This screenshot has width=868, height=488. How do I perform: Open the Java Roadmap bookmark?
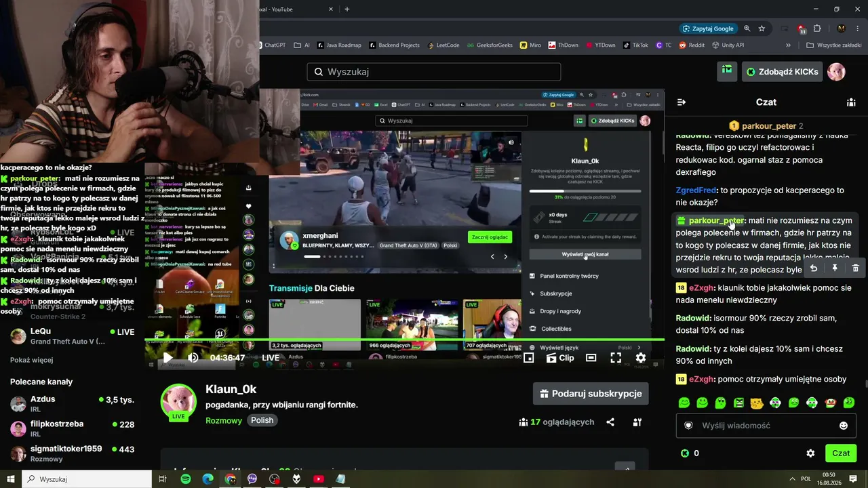coord(339,45)
